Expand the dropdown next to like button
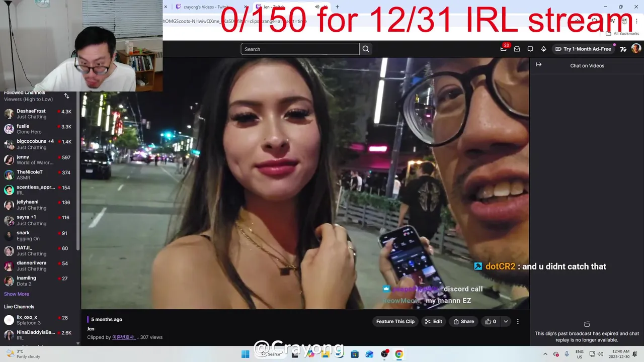 (x=506, y=321)
